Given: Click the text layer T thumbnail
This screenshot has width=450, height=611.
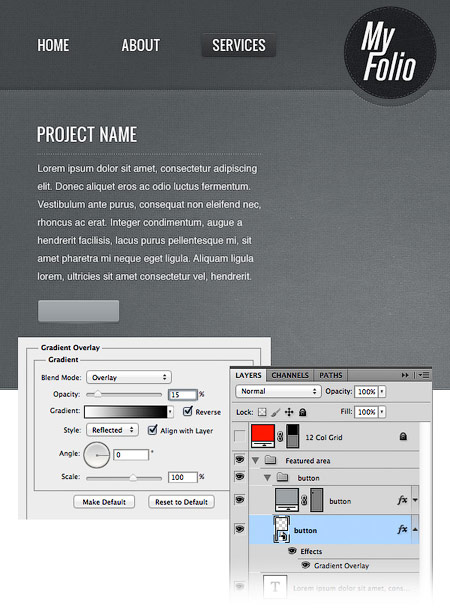Looking at the screenshot, I should pos(275,586).
